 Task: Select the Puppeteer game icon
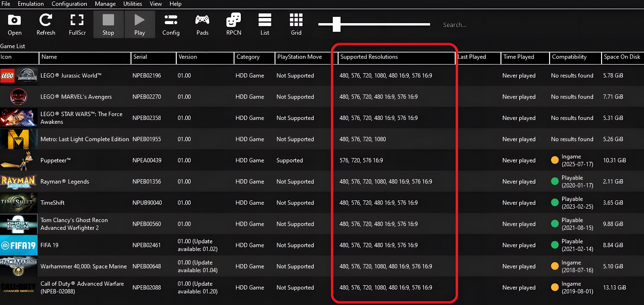tap(19, 160)
